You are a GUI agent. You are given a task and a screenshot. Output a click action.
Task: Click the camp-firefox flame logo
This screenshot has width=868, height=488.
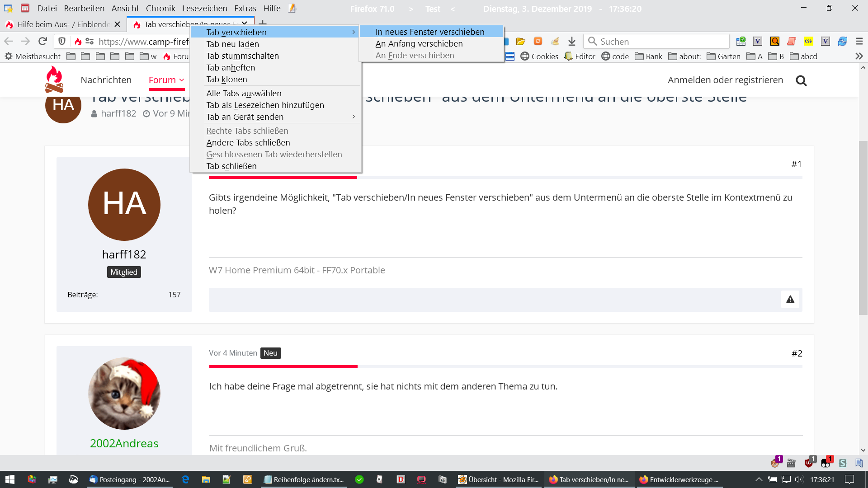(x=54, y=80)
